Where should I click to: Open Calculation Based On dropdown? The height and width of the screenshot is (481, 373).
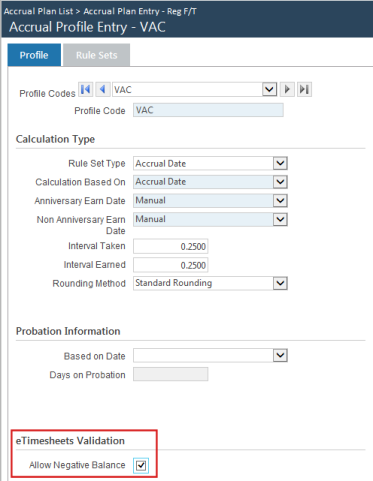[x=280, y=182]
